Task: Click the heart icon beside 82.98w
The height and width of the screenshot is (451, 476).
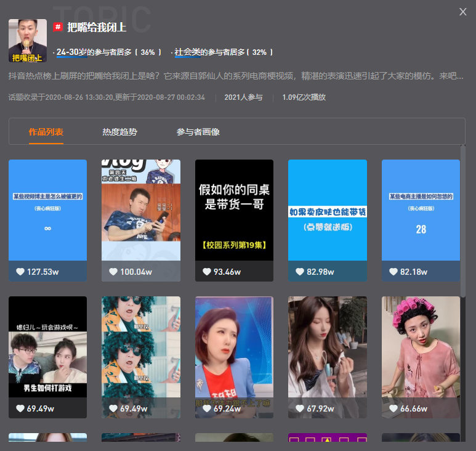Action: tap(300, 272)
